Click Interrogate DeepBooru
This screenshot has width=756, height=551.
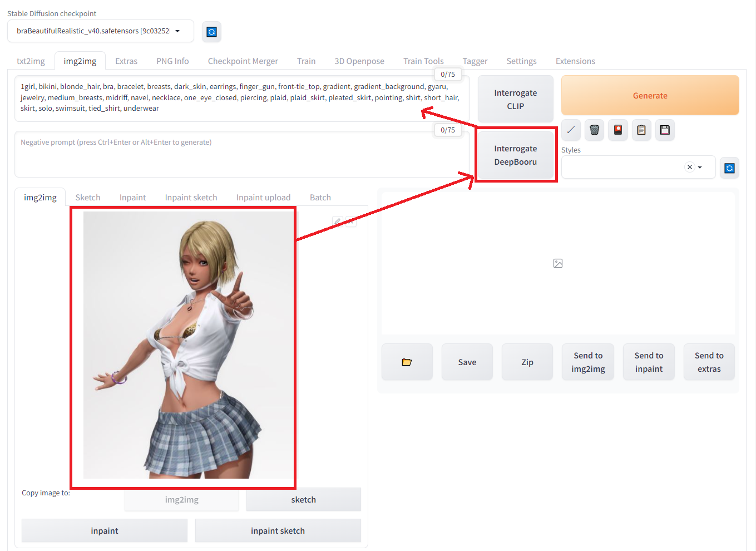516,155
